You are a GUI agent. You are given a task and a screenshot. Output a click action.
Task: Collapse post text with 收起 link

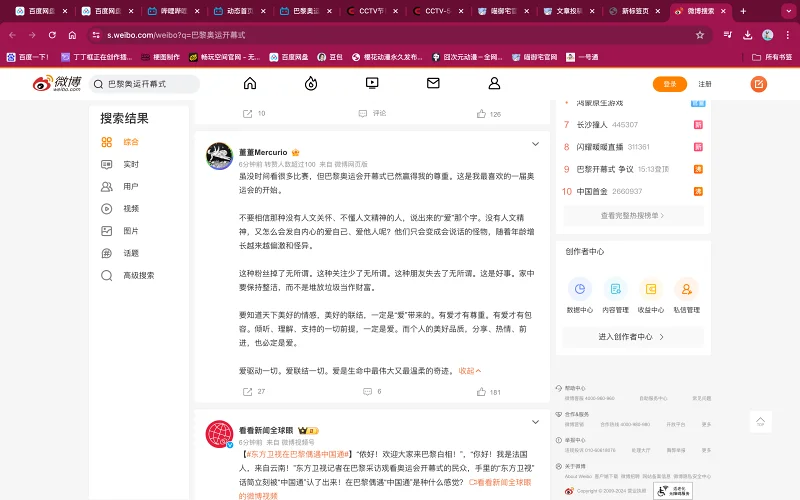[x=469, y=371]
